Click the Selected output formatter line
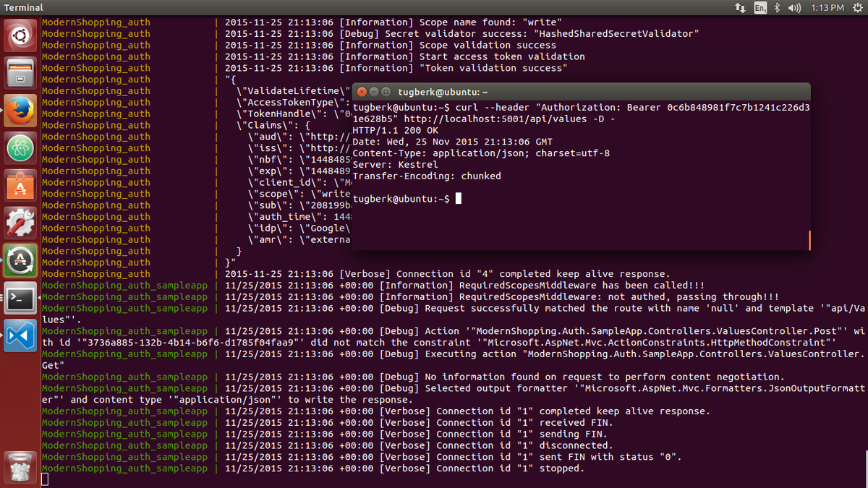The width and height of the screenshot is (868, 488). tap(454, 394)
